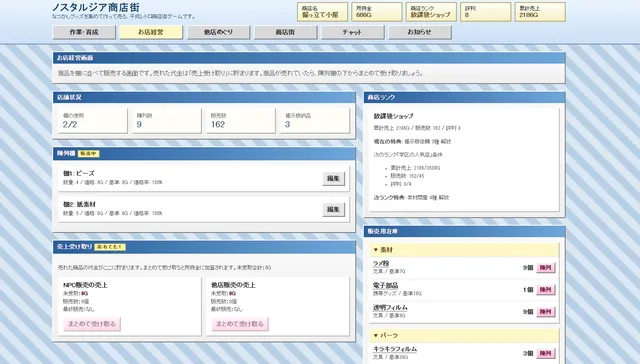The image size is (640, 364).
Task: View the お知らせ tab
Action: (x=420, y=32)
